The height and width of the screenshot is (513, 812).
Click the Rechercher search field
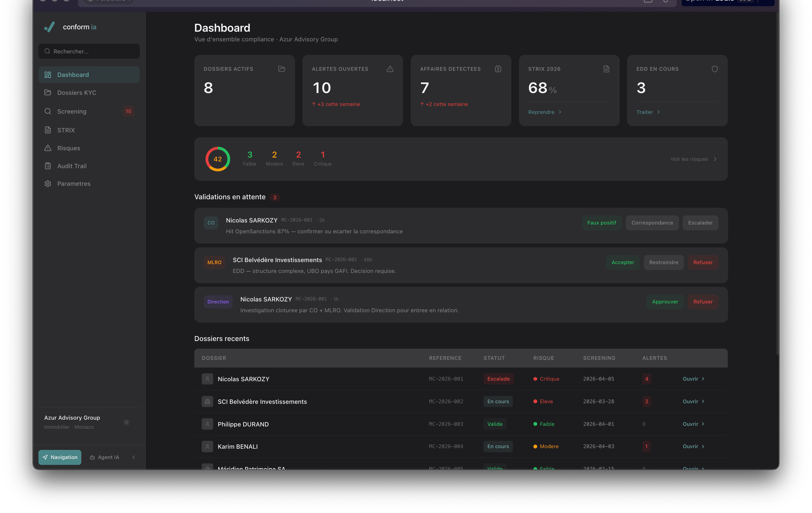tap(89, 51)
